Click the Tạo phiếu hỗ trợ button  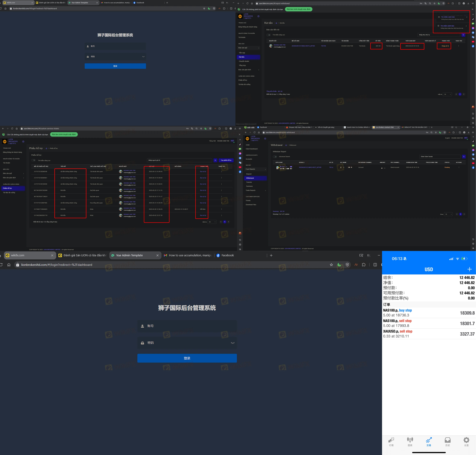pos(226,160)
